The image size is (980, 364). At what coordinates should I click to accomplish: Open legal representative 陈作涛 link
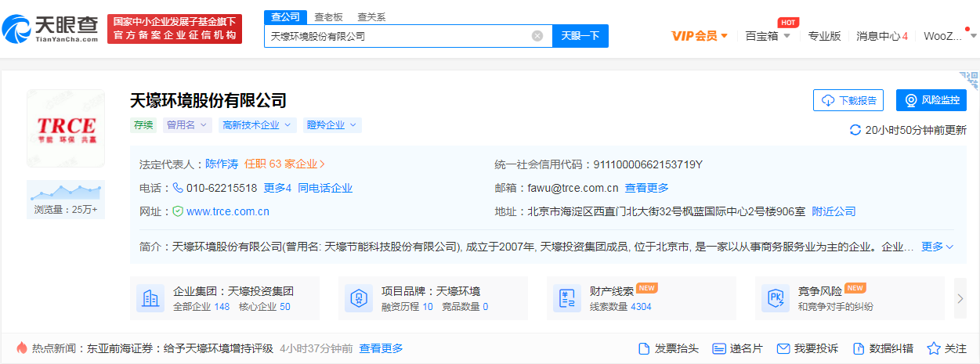(x=222, y=164)
